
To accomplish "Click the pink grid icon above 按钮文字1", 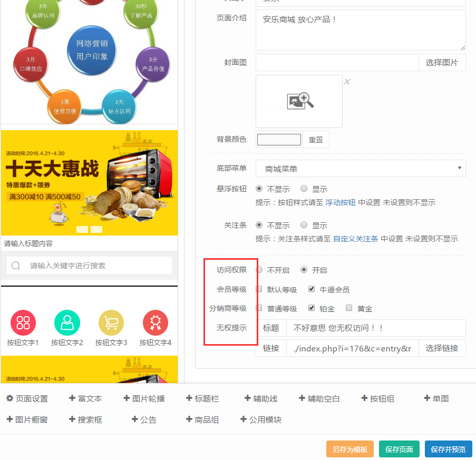I will click(23, 322).
